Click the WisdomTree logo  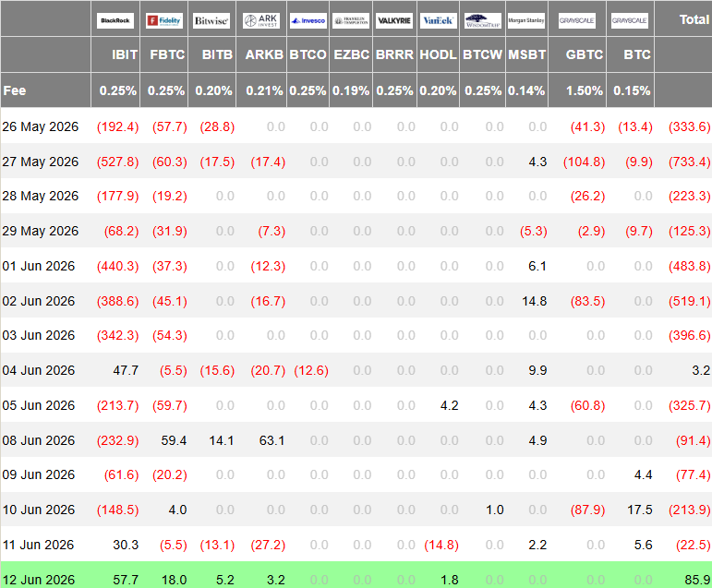(x=483, y=20)
